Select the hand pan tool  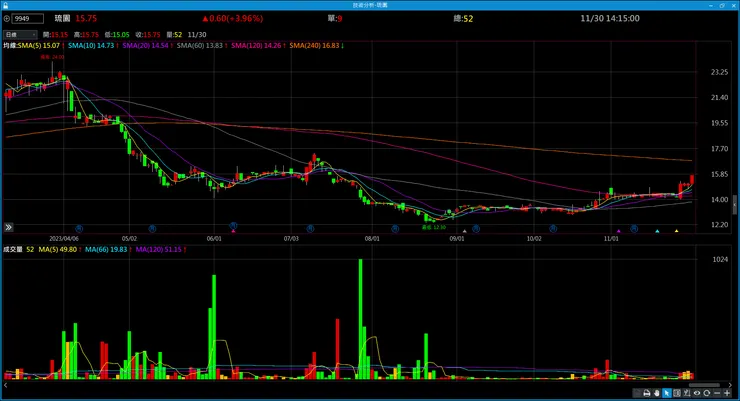click(656, 393)
